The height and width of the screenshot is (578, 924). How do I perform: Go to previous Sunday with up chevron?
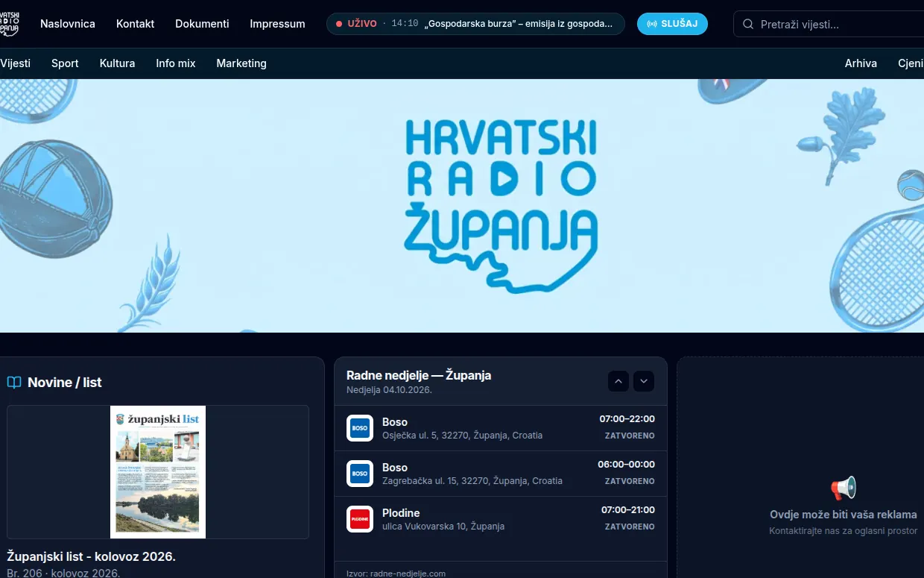click(x=618, y=381)
